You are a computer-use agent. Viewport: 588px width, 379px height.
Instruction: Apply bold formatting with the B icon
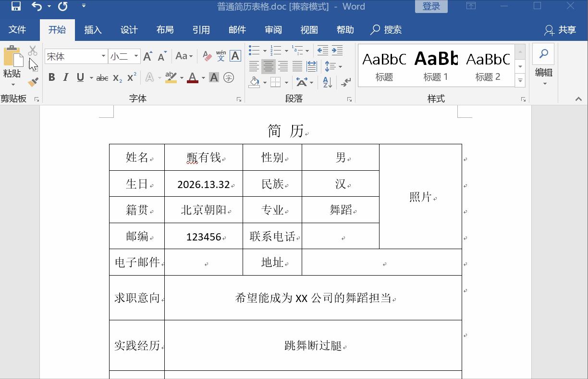click(51, 77)
